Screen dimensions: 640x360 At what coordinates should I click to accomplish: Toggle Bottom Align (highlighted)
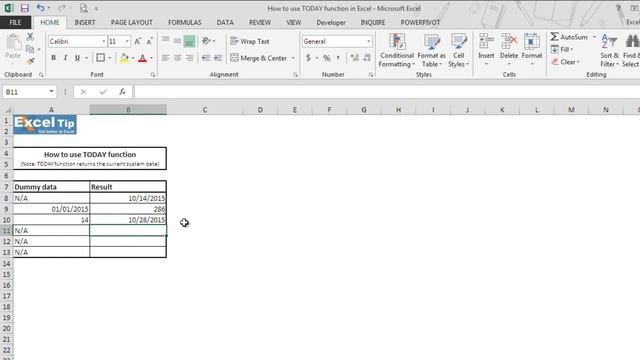[189, 41]
